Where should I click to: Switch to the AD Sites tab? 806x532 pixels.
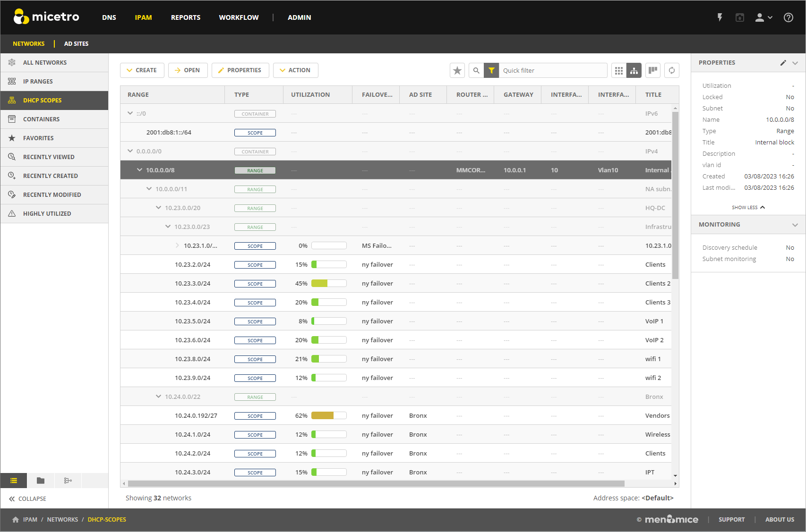pos(76,43)
